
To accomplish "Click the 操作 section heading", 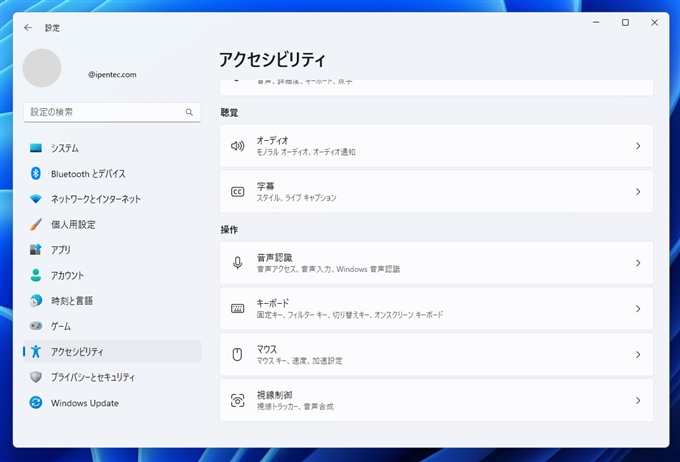I will (x=229, y=230).
